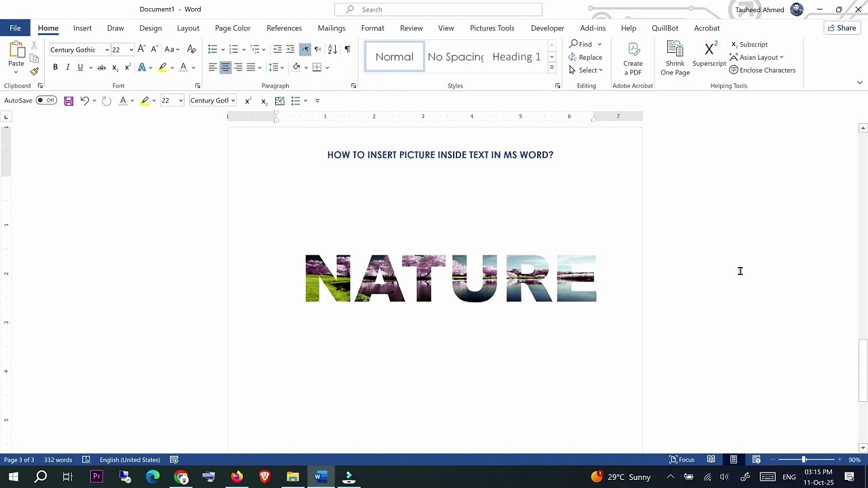Save document via Quick Access save icon
Image resolution: width=868 pixels, height=488 pixels.
pyautogui.click(x=68, y=101)
